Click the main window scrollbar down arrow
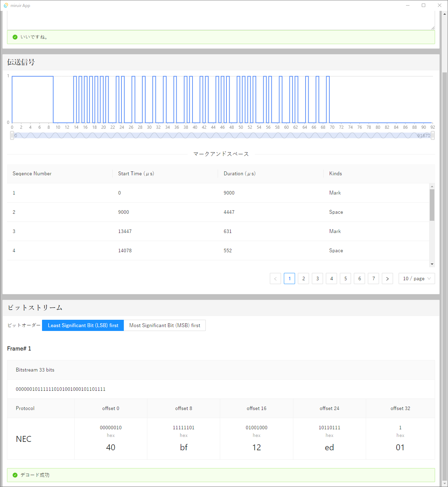 coord(445,484)
